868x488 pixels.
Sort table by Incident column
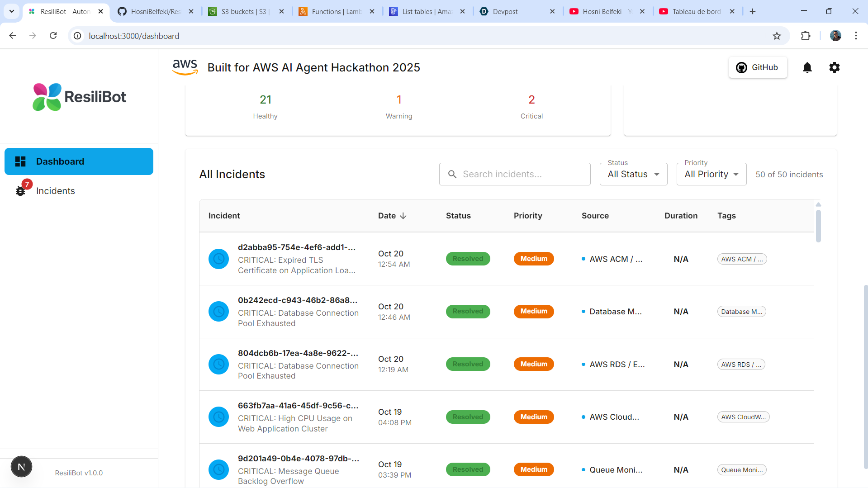click(224, 216)
